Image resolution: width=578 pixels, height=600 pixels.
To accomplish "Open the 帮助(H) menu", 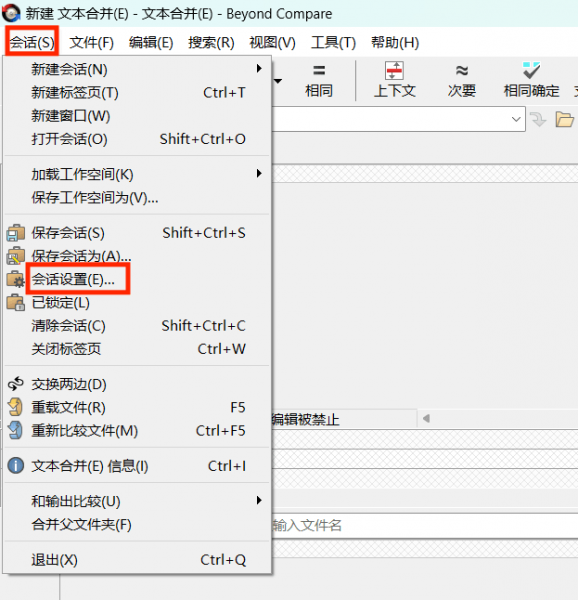I will click(x=395, y=42).
